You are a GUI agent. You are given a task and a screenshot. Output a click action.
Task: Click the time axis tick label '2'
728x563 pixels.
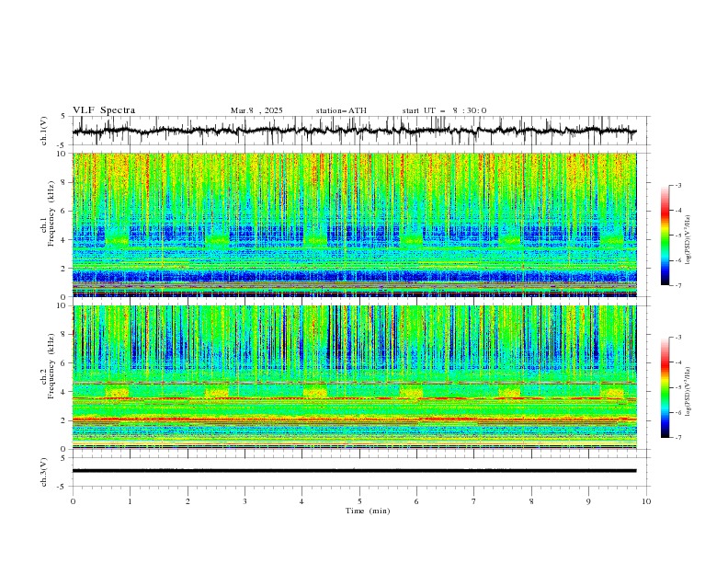pos(188,501)
